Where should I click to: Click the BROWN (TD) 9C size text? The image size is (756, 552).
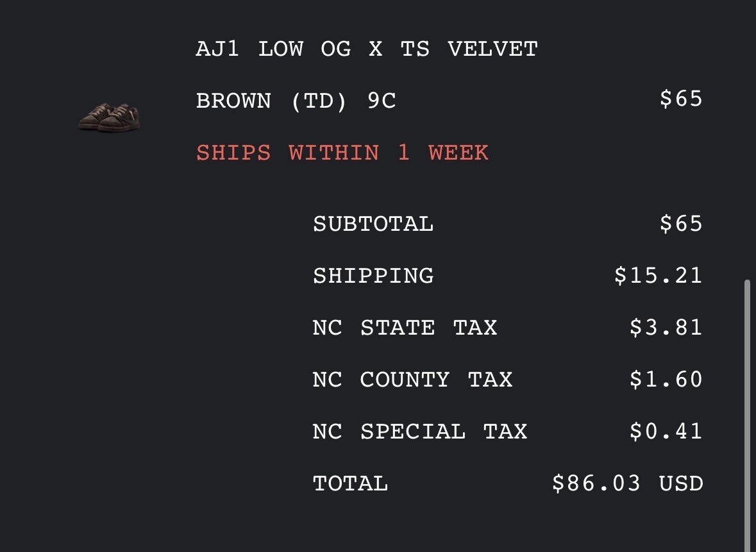(x=296, y=101)
